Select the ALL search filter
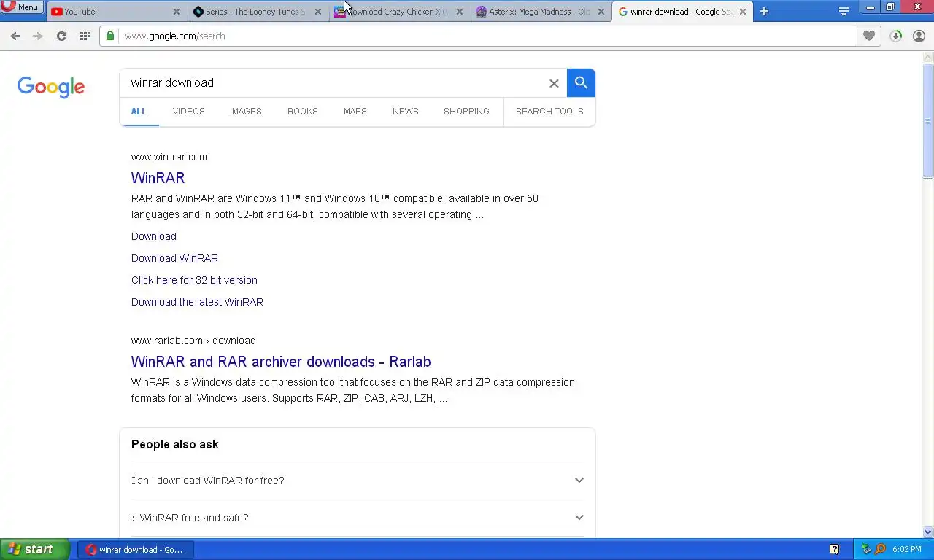934x560 pixels. point(139,112)
